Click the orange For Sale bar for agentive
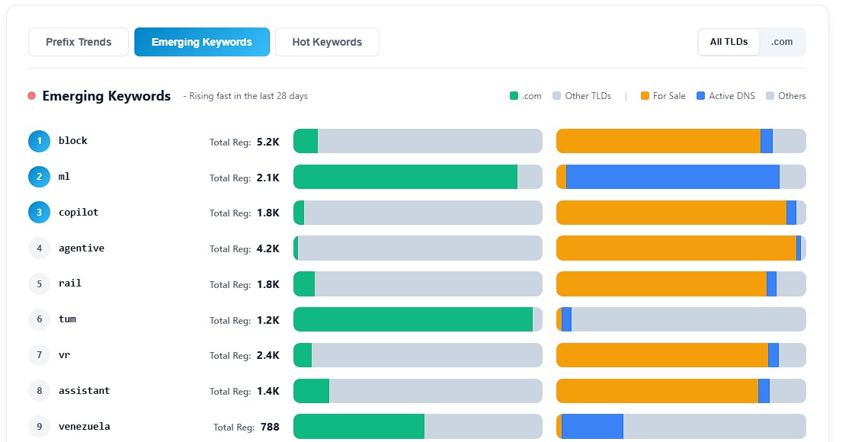 coord(677,248)
